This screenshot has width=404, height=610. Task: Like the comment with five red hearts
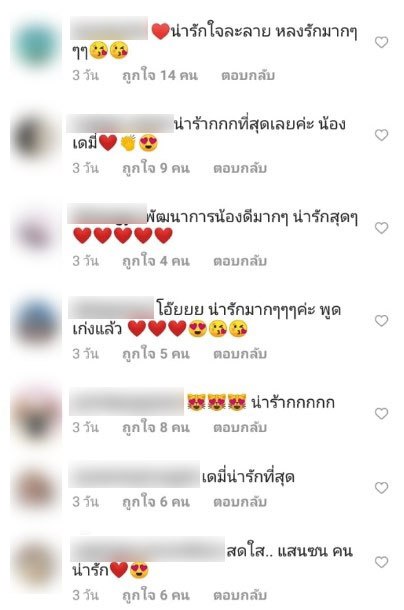coord(381,228)
